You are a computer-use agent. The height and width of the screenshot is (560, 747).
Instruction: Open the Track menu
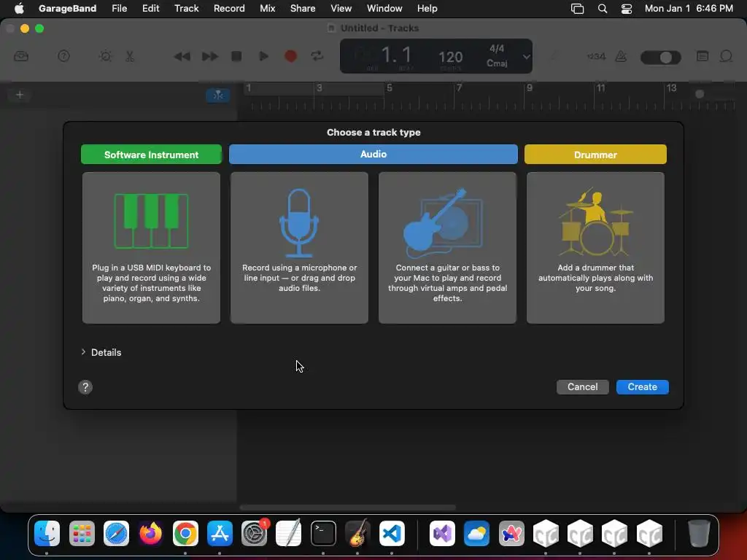pos(186,8)
